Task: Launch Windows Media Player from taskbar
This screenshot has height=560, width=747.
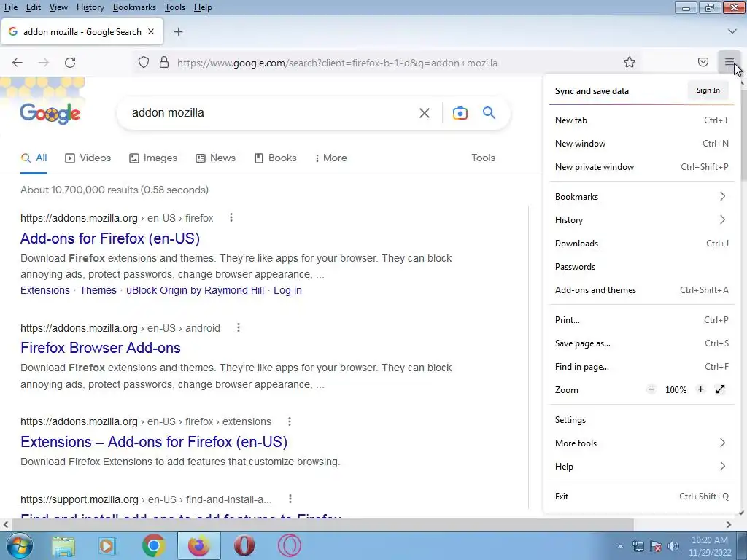Action: coord(107,545)
